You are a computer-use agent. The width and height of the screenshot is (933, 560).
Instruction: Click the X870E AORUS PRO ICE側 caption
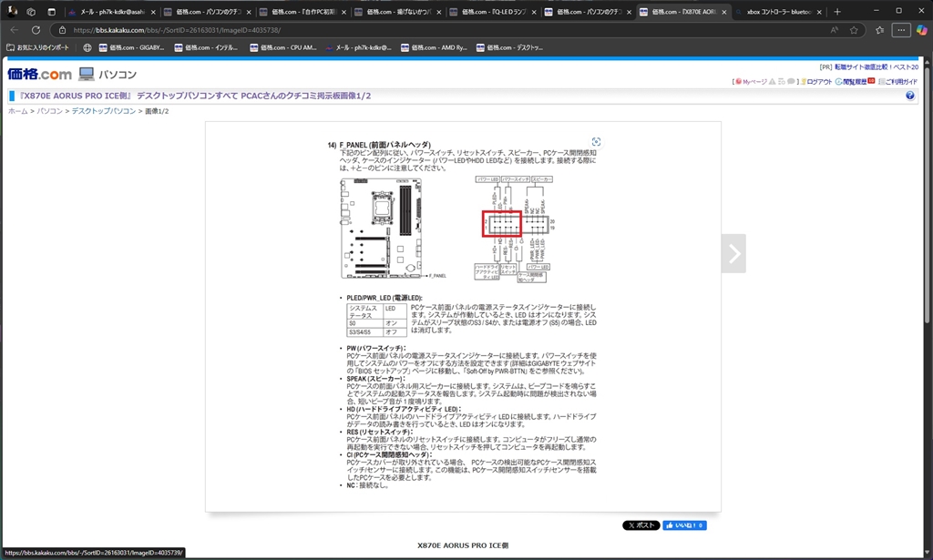click(x=463, y=545)
